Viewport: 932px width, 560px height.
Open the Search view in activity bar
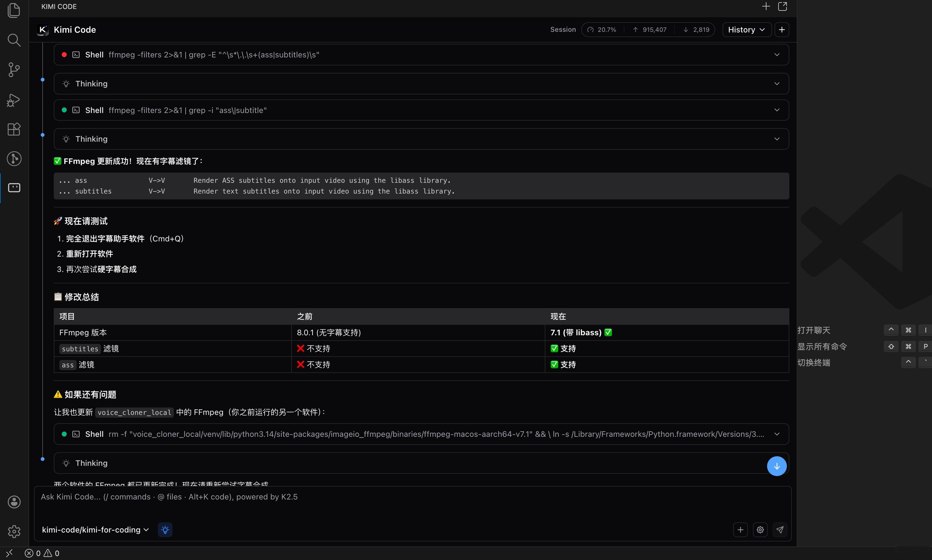pyautogui.click(x=14, y=40)
